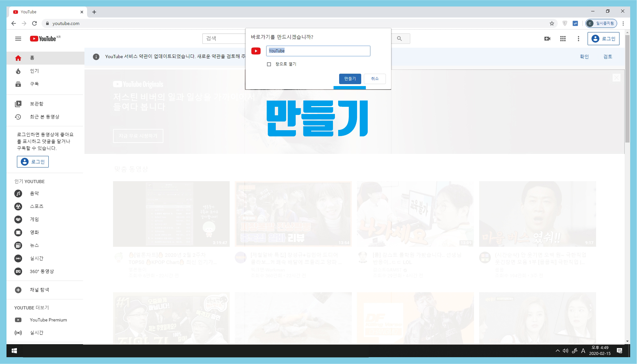The width and height of the screenshot is (637, 364).
Task: Click the search magnifier button
Action: [x=400, y=39]
